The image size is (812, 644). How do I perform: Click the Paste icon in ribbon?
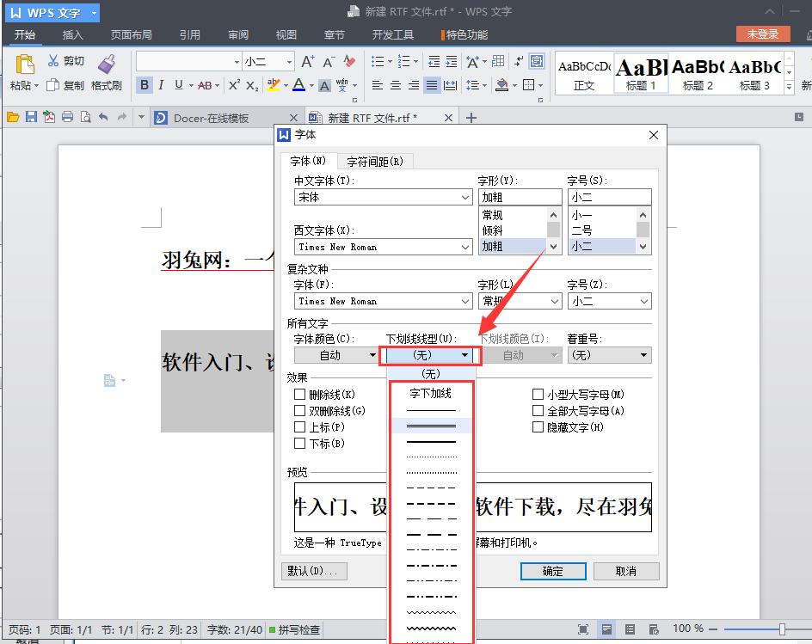coord(24,64)
